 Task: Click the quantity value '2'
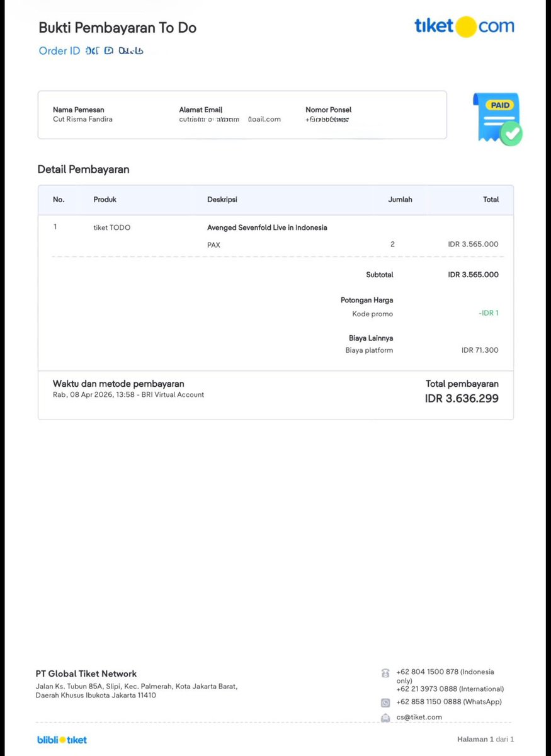(392, 244)
